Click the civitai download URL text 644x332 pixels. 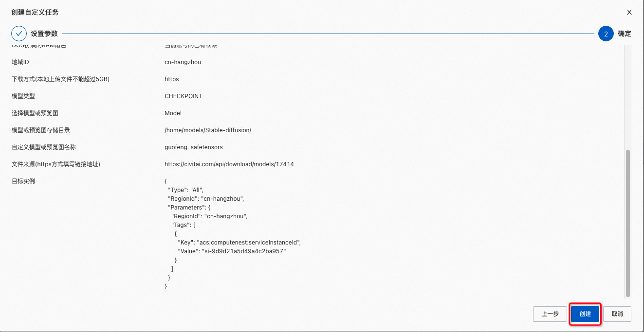click(229, 164)
